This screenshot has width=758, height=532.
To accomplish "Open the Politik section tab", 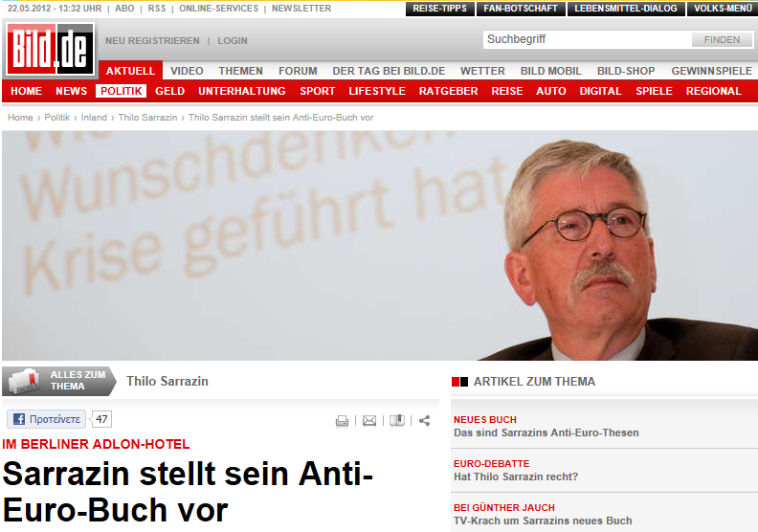I will pyautogui.click(x=122, y=91).
